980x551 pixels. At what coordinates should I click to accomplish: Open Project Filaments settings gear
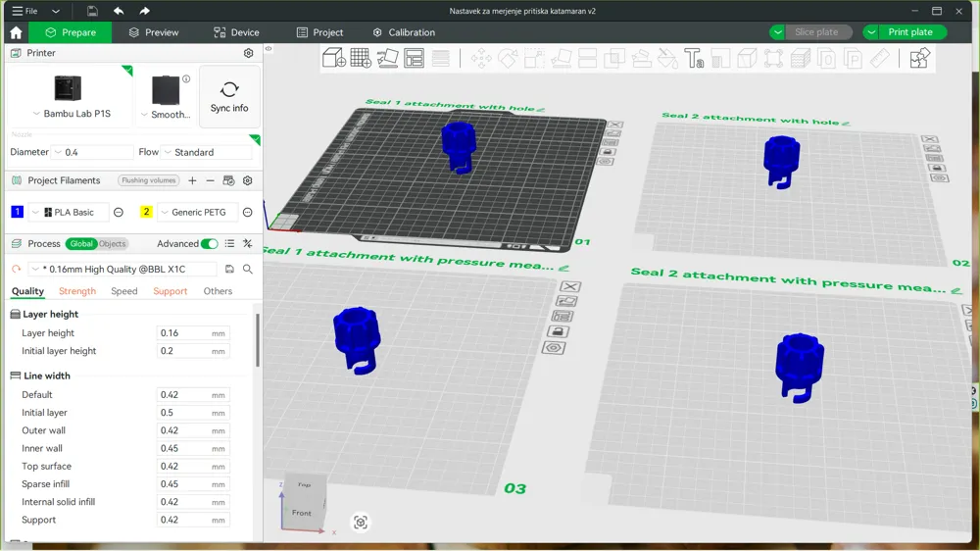(248, 180)
